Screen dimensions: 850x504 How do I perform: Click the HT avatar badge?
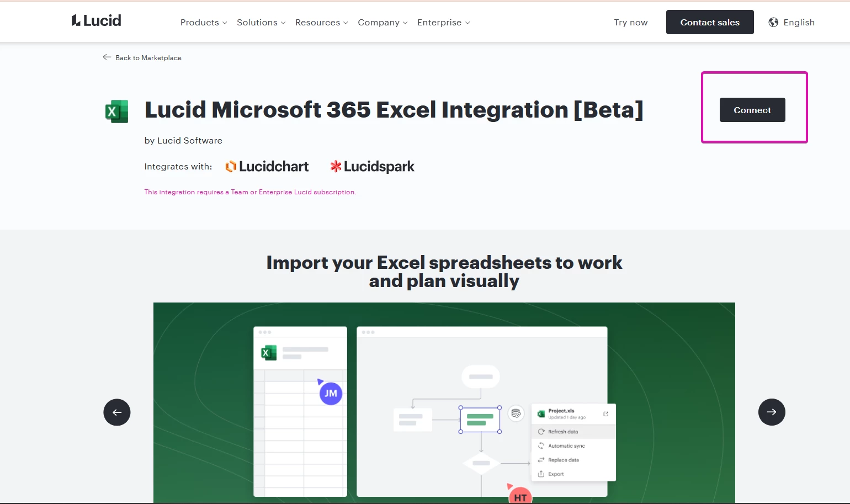pyautogui.click(x=520, y=496)
